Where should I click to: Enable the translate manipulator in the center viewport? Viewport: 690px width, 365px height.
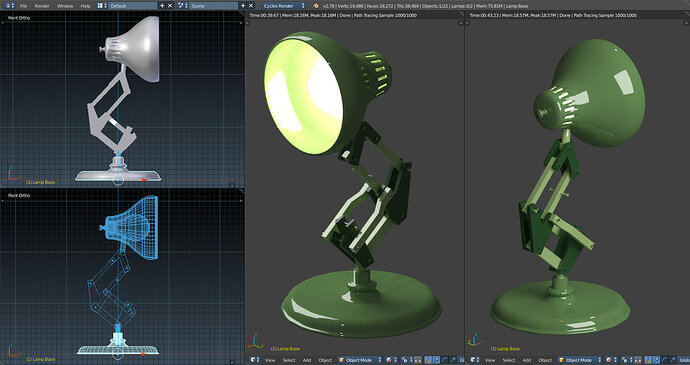tap(437, 360)
